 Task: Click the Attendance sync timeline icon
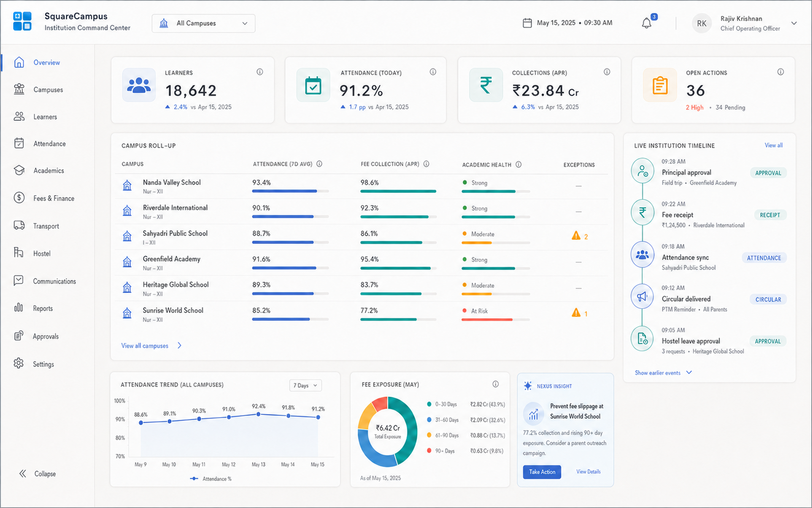[x=642, y=255]
